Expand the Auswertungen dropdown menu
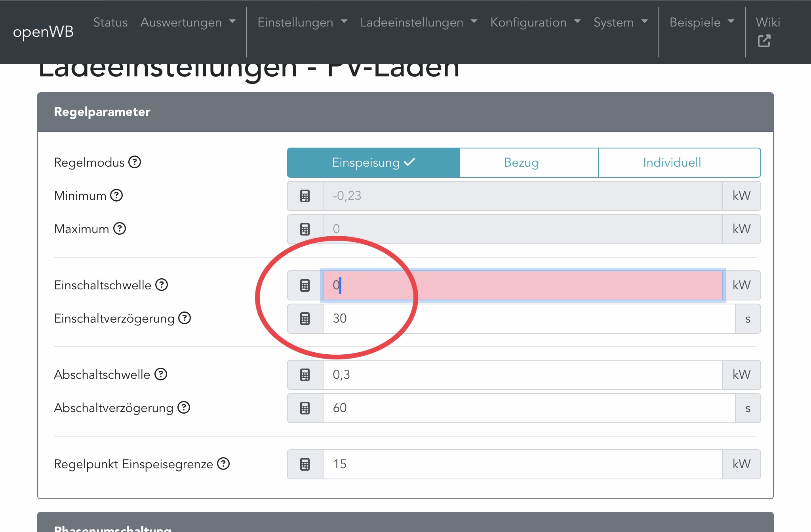 point(188,23)
